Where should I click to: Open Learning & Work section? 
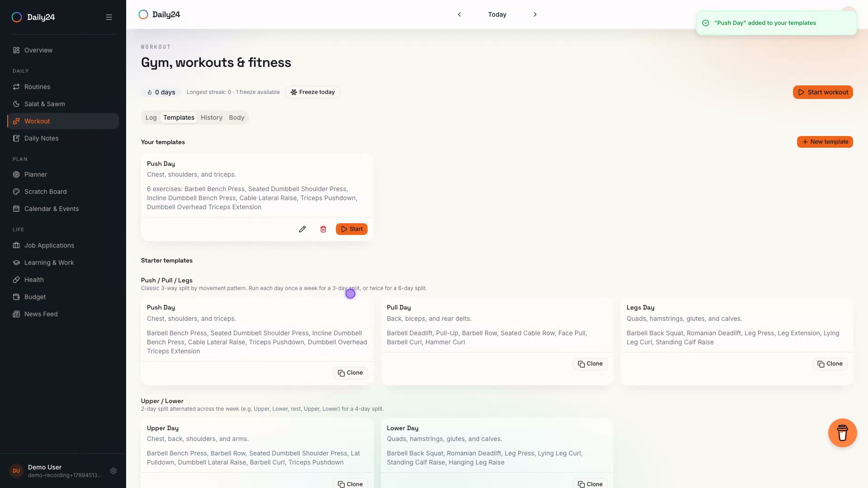tap(63, 263)
